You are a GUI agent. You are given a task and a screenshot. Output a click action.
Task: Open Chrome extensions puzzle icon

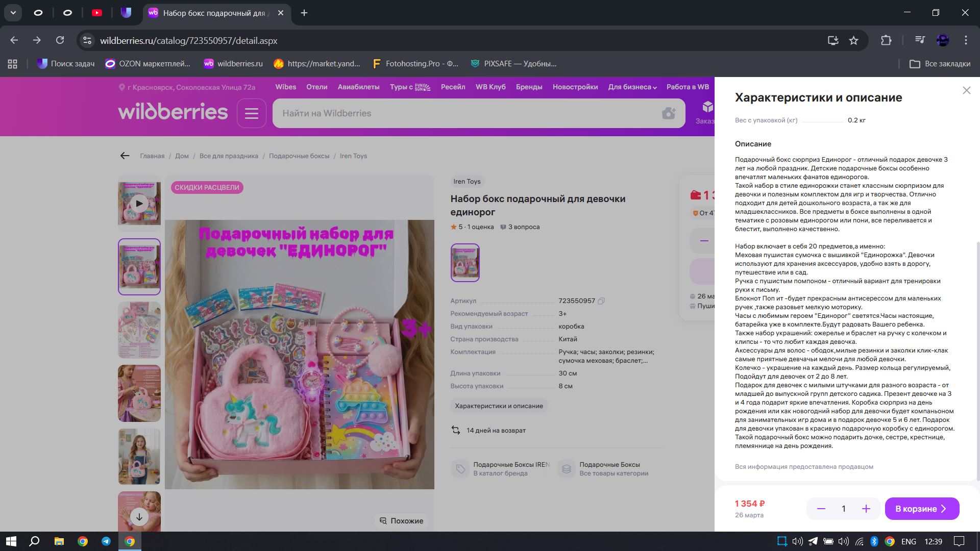click(886, 40)
